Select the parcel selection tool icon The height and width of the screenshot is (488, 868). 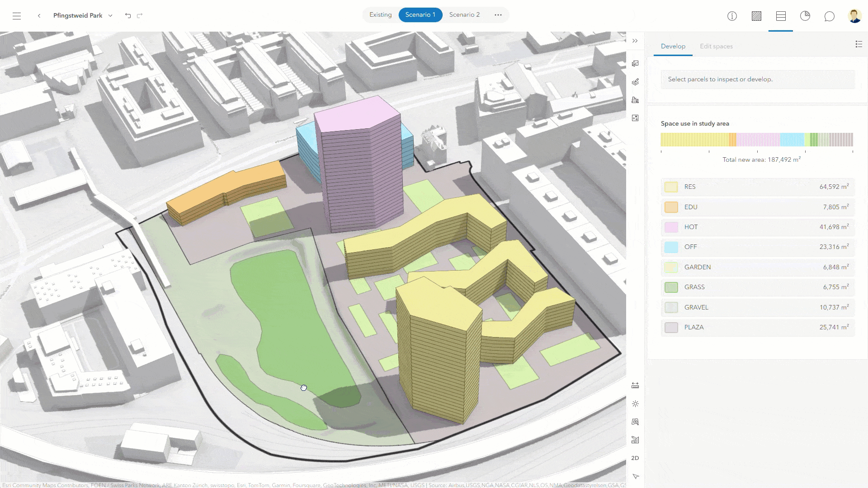(635, 64)
